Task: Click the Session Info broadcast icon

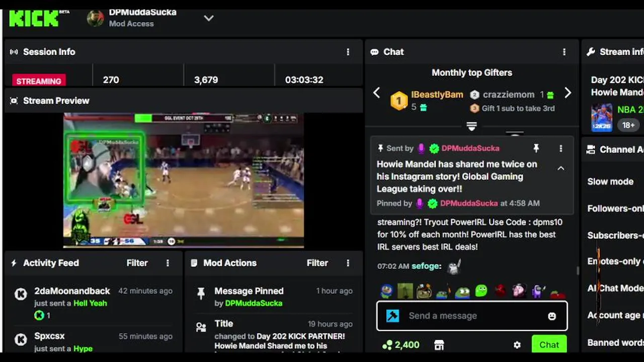Action: pos(14,52)
